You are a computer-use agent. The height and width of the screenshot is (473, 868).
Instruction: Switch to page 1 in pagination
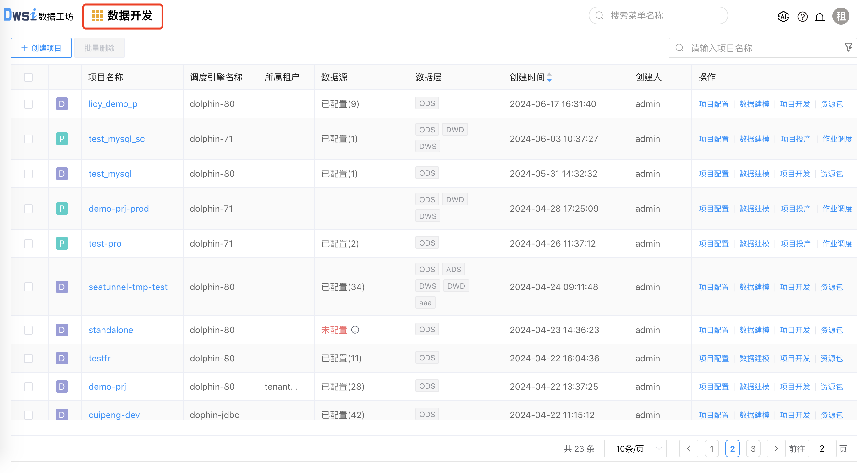[711, 448]
